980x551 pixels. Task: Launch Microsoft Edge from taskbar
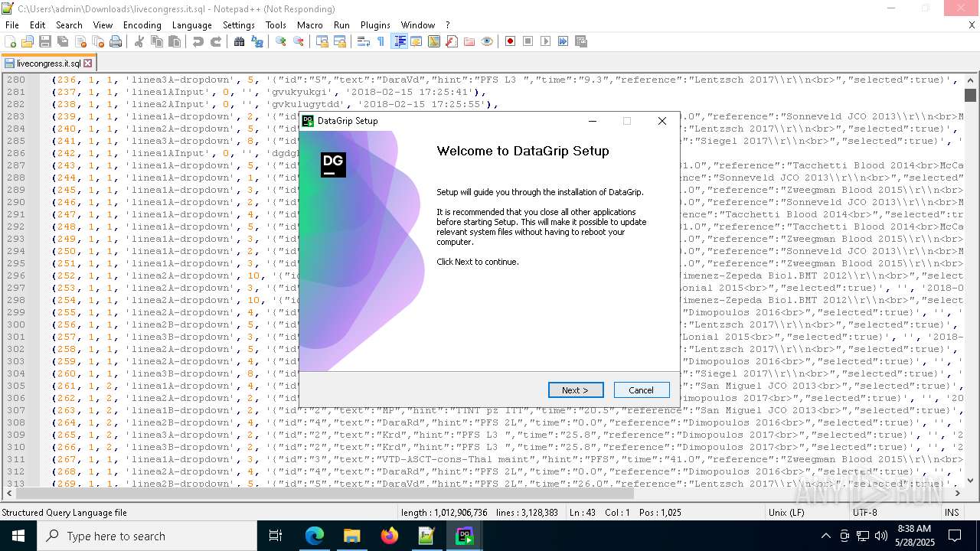pyautogui.click(x=315, y=536)
